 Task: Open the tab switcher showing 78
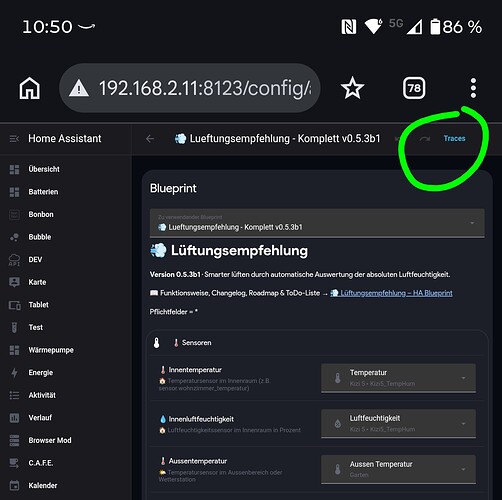click(414, 88)
